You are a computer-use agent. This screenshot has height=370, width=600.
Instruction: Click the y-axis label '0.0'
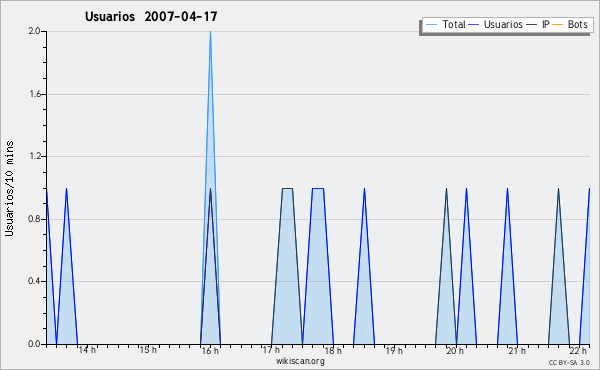pos(34,344)
